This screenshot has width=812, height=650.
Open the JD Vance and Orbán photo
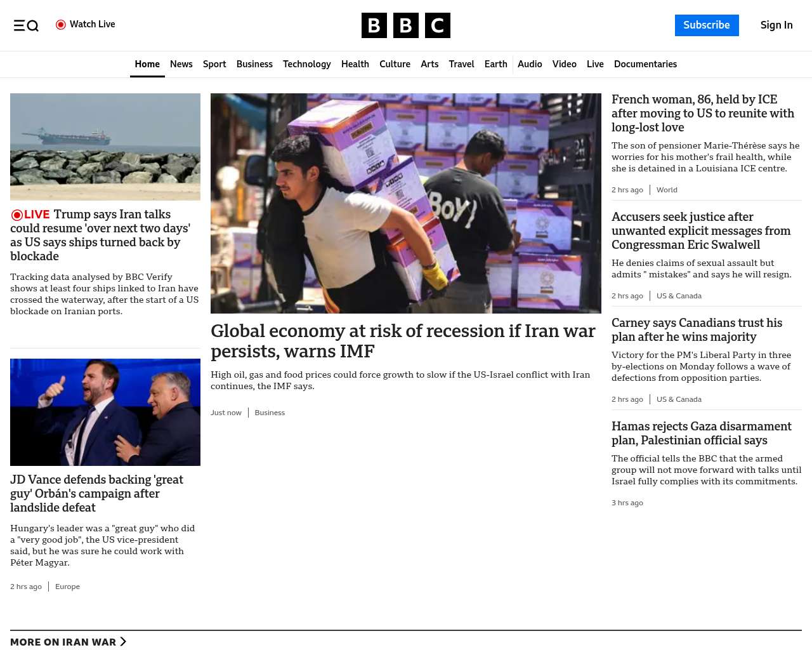(105, 412)
